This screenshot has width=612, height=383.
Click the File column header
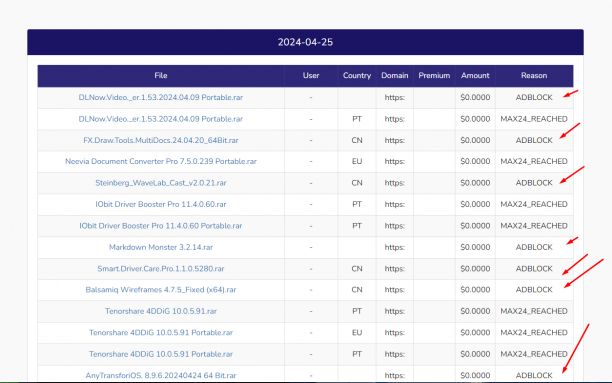click(x=160, y=76)
